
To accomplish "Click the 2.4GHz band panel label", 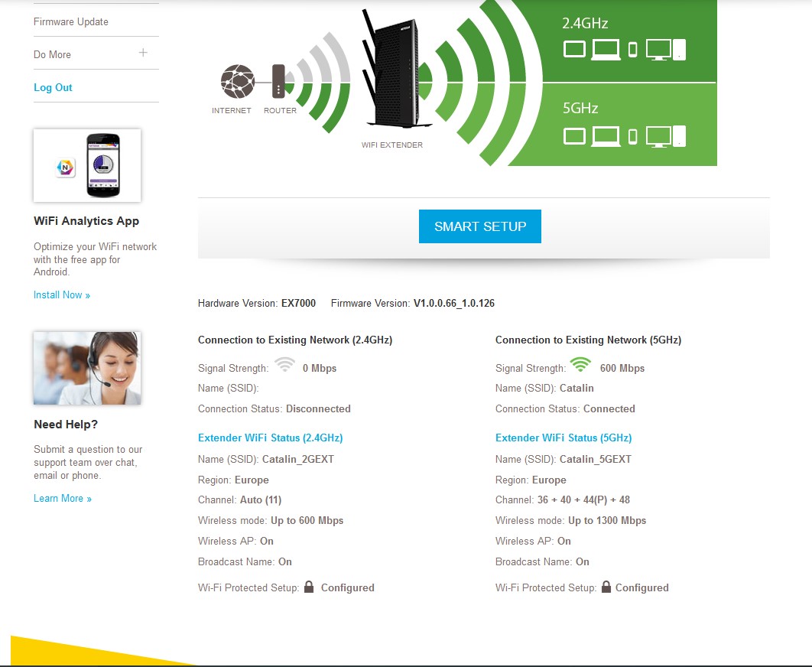I will coord(585,23).
